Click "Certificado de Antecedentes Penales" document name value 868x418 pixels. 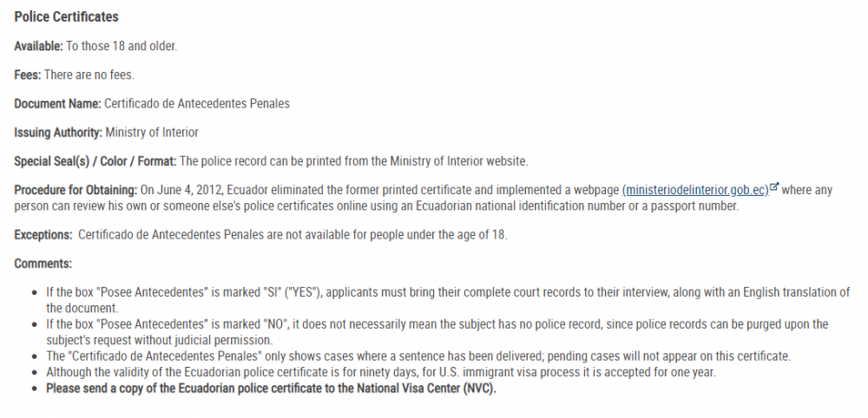(197, 104)
